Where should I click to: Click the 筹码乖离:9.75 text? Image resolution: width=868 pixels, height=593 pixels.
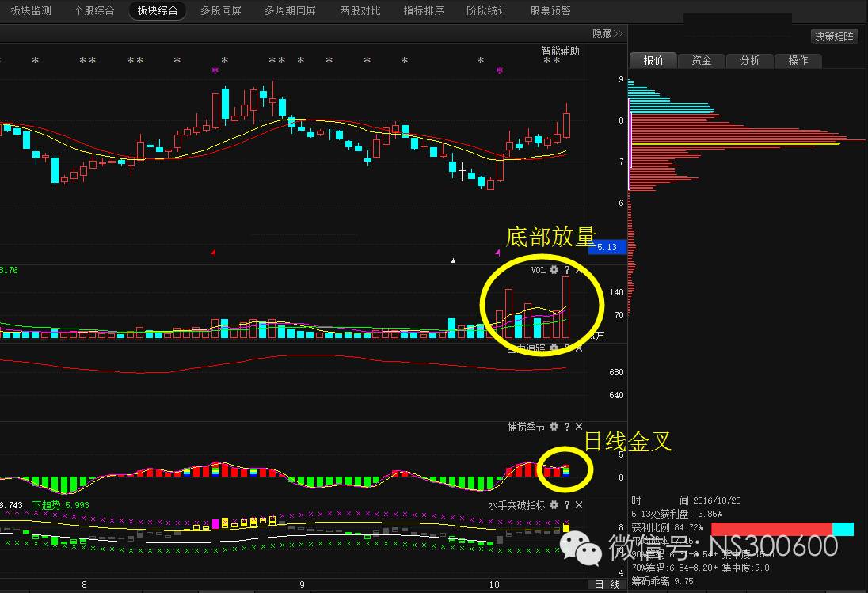662,581
